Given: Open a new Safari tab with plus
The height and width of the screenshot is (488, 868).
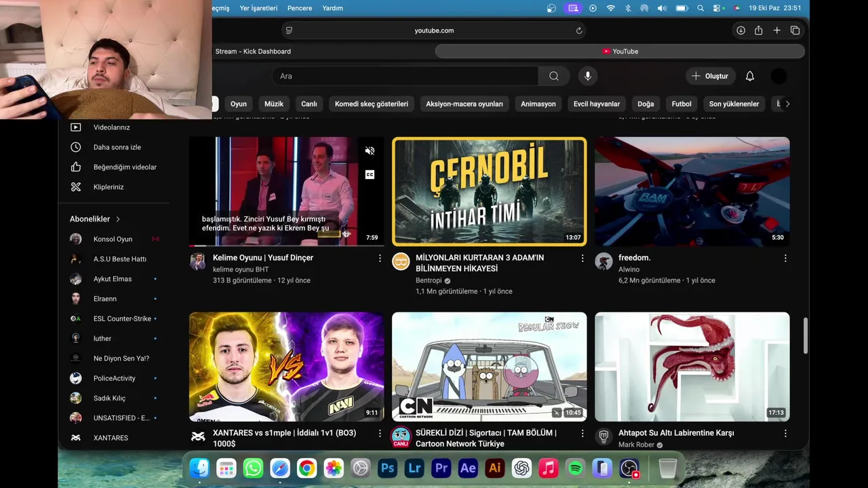Looking at the screenshot, I should [x=777, y=30].
